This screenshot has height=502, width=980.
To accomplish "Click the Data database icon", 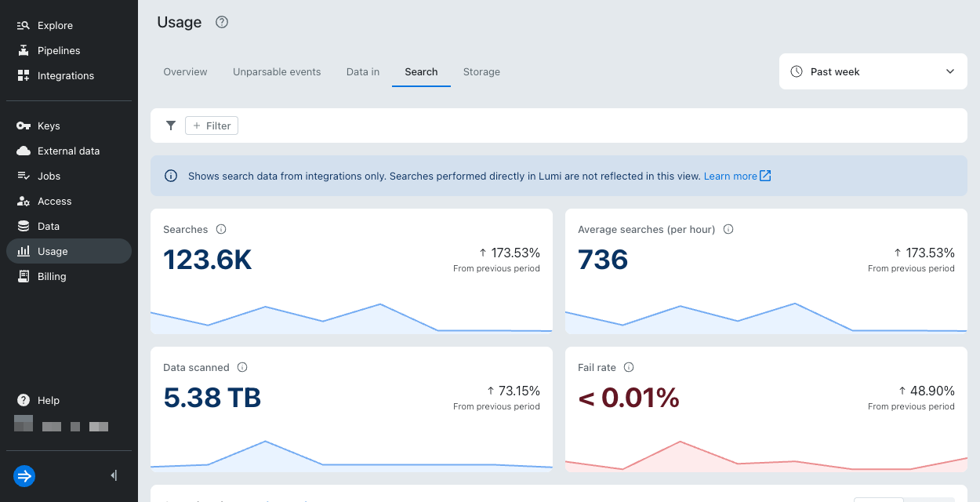I will pos(24,226).
